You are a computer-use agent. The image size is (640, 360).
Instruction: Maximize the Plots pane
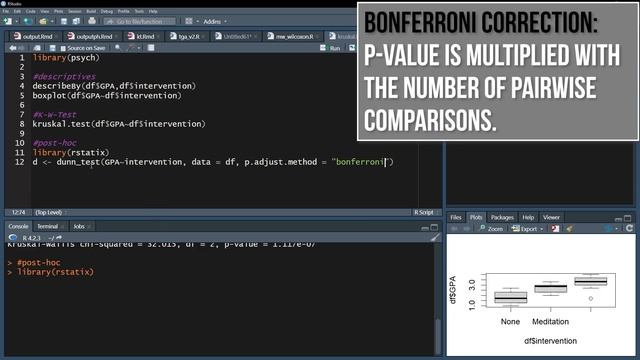(x=627, y=218)
